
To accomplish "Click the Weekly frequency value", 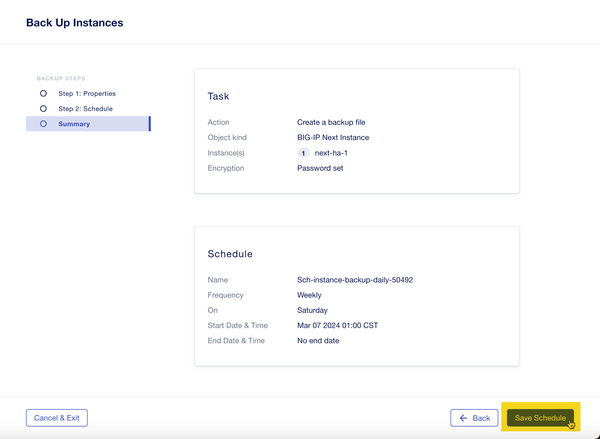I will pos(309,295).
